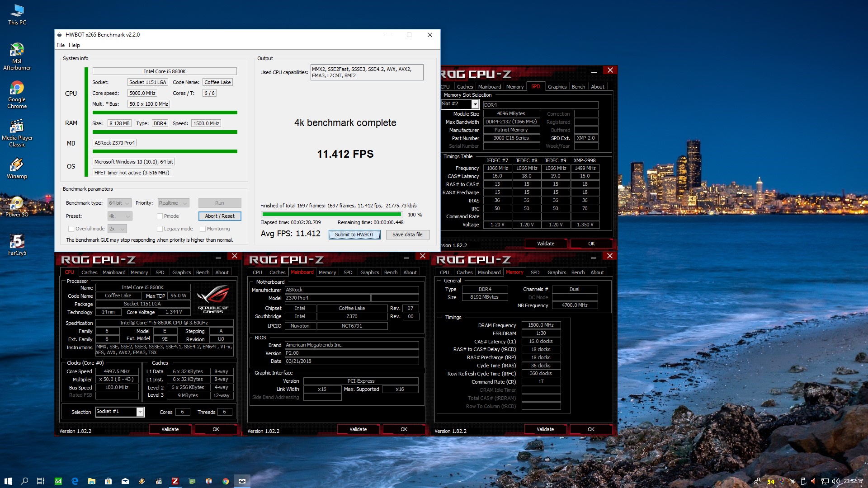Open taskbar search magnifier
868x488 pixels.
[x=24, y=481]
